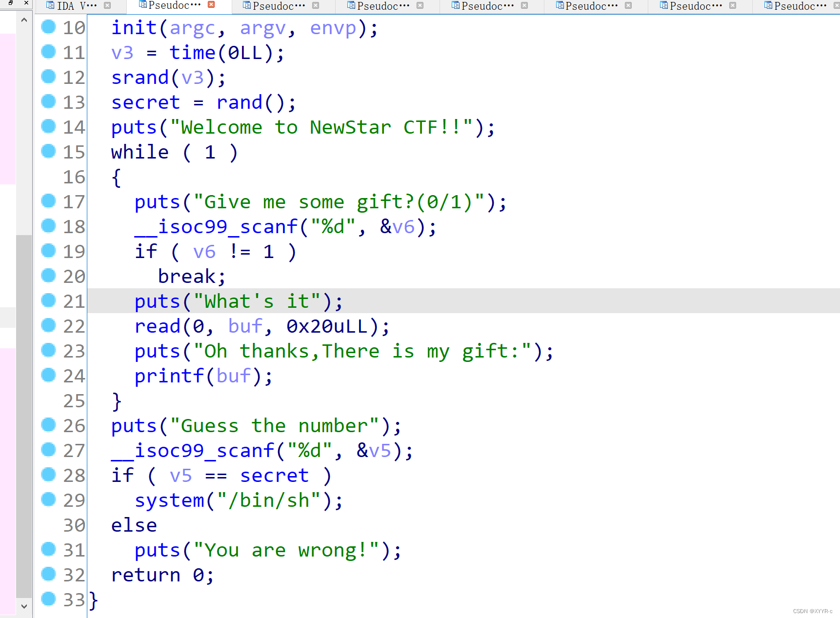
Task: Click the "Guess the number" string
Action: click(x=275, y=426)
